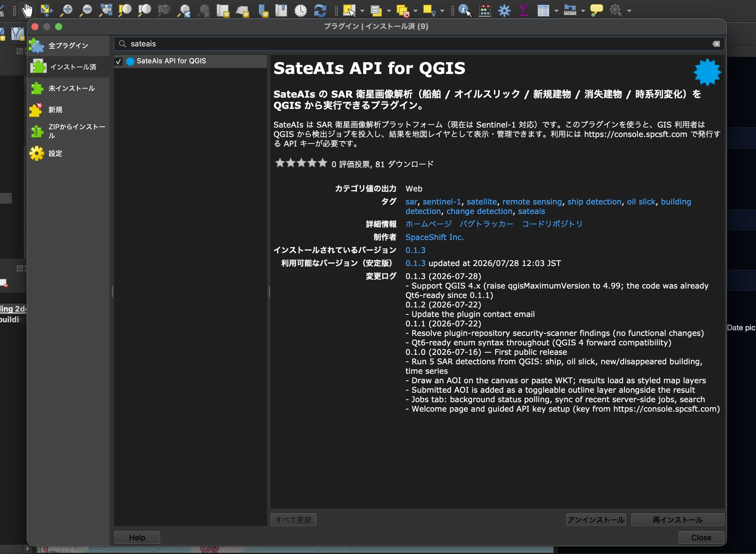Expand the Run Feature Action dropdown arrow

pyautogui.click(x=629, y=11)
